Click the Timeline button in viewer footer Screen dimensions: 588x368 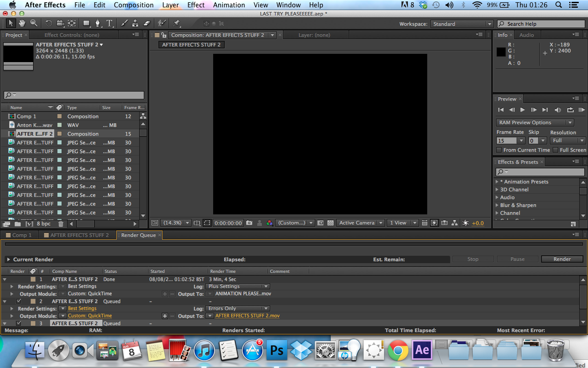(x=444, y=223)
